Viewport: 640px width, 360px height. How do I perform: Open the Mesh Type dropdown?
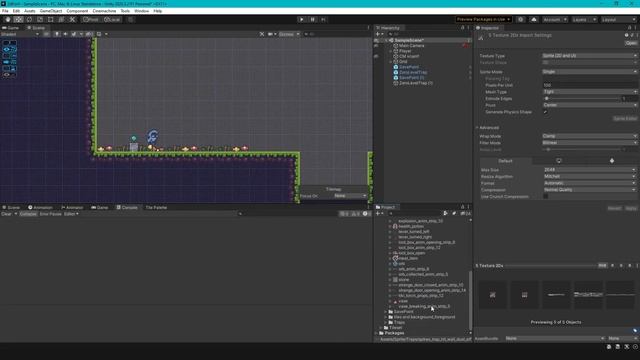589,92
